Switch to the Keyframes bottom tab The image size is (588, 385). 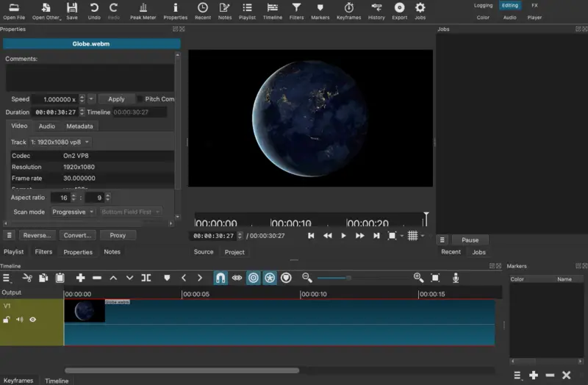click(18, 381)
